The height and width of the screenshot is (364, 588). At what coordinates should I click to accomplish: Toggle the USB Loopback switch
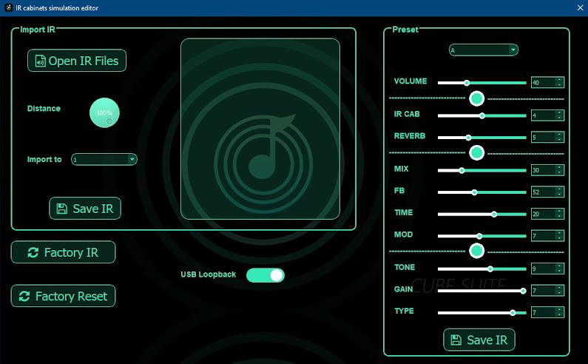pyautogui.click(x=265, y=275)
